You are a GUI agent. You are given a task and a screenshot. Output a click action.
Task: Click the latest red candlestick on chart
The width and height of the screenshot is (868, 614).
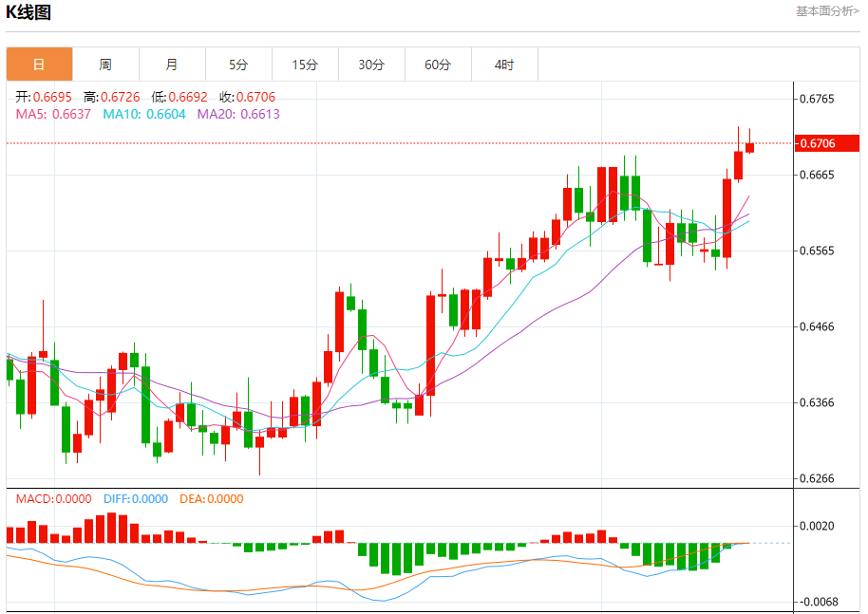pyautogui.click(x=750, y=148)
